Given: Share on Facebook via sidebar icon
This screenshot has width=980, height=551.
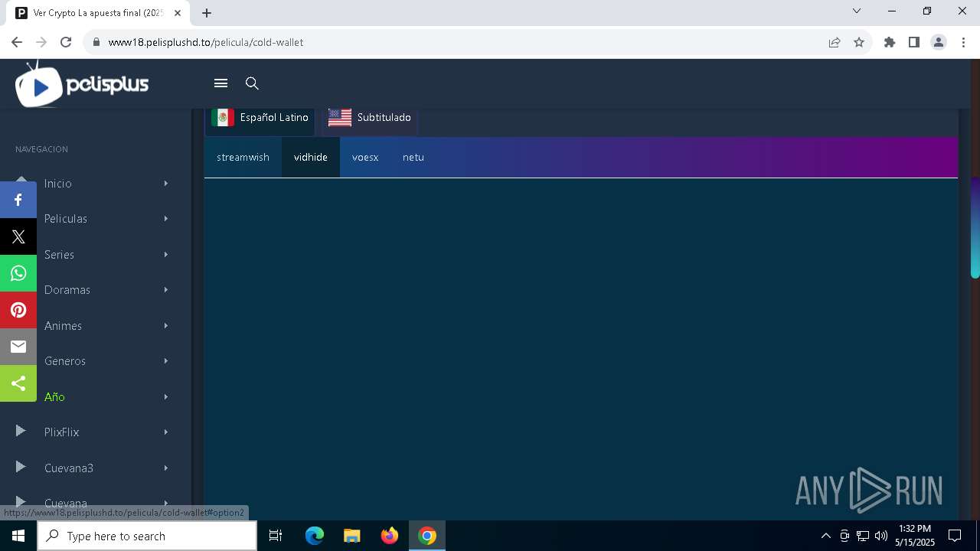Looking at the screenshot, I should (x=18, y=200).
